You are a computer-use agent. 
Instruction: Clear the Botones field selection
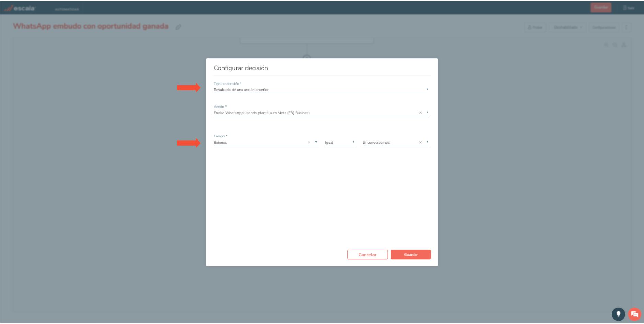[x=309, y=142]
